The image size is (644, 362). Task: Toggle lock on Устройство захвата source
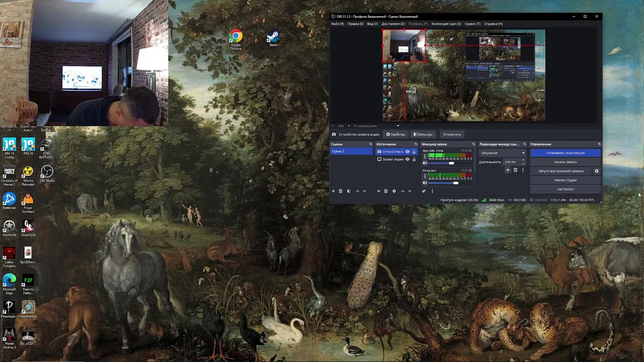tap(414, 151)
